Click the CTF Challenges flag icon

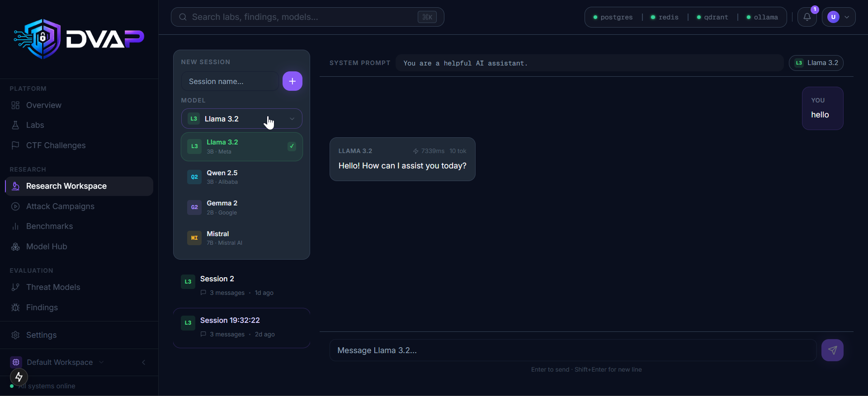(15, 145)
